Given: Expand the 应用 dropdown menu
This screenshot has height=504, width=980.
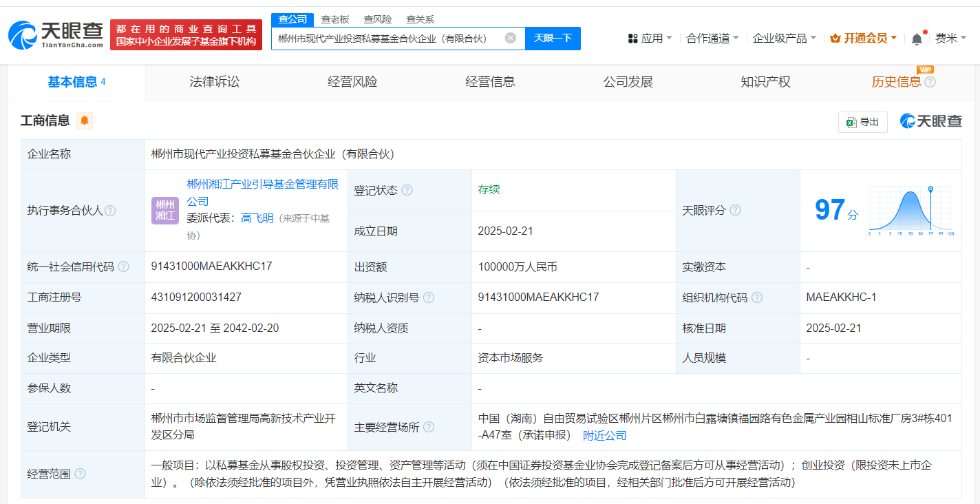Looking at the screenshot, I should point(650,39).
